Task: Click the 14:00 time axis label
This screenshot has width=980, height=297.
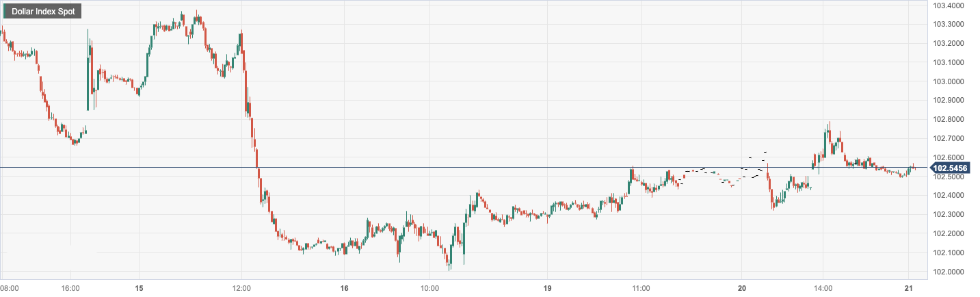Action: (x=823, y=288)
